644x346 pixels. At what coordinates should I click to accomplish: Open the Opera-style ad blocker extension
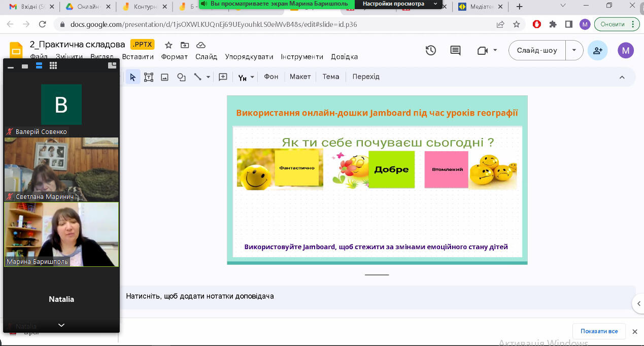pos(537,24)
